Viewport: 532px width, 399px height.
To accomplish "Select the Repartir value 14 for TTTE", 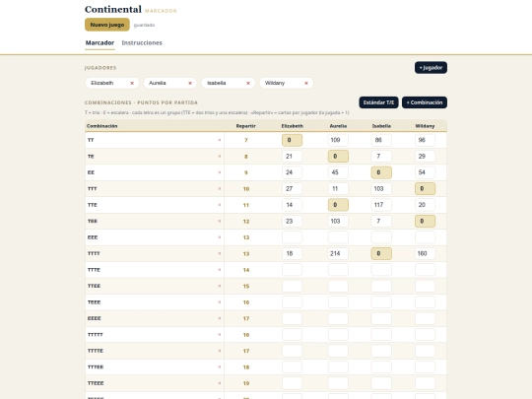I will click(246, 270).
